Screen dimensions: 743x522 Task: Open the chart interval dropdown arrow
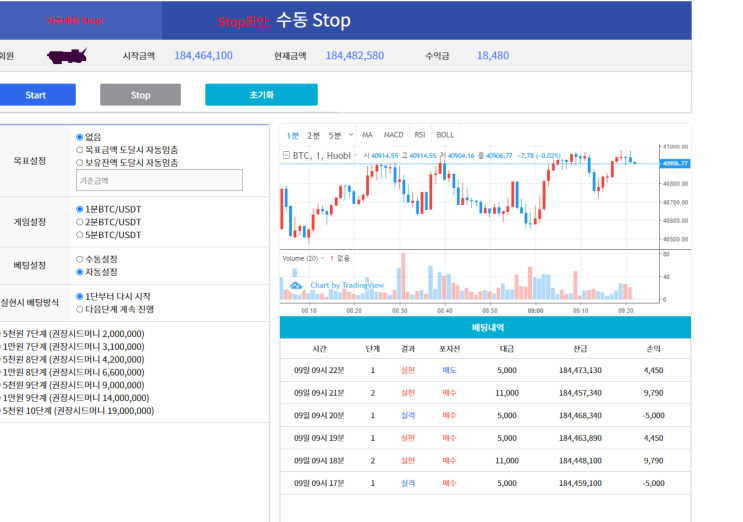pos(351,135)
